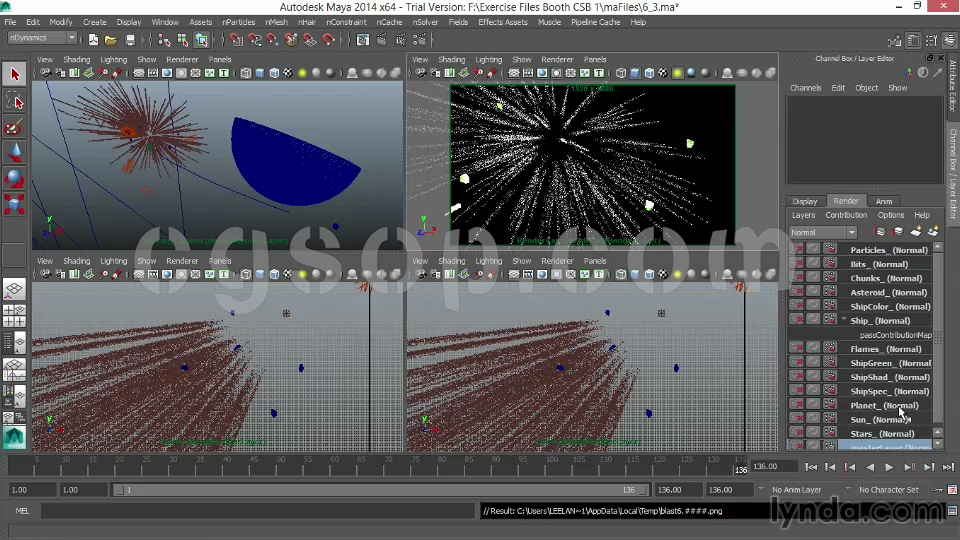960x540 pixels.
Task: Collapse the Ship_ layer expander
Action: point(844,320)
